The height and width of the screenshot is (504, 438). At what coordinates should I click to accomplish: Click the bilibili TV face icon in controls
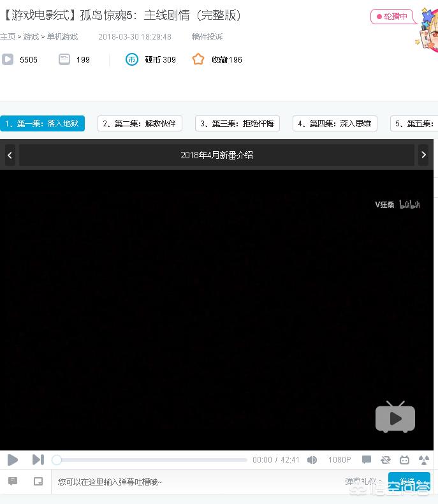(x=404, y=460)
